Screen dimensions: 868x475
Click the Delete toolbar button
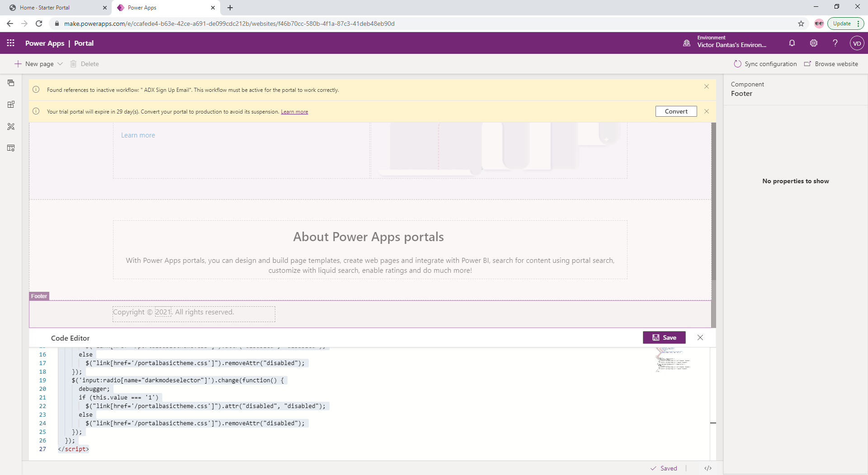85,64
